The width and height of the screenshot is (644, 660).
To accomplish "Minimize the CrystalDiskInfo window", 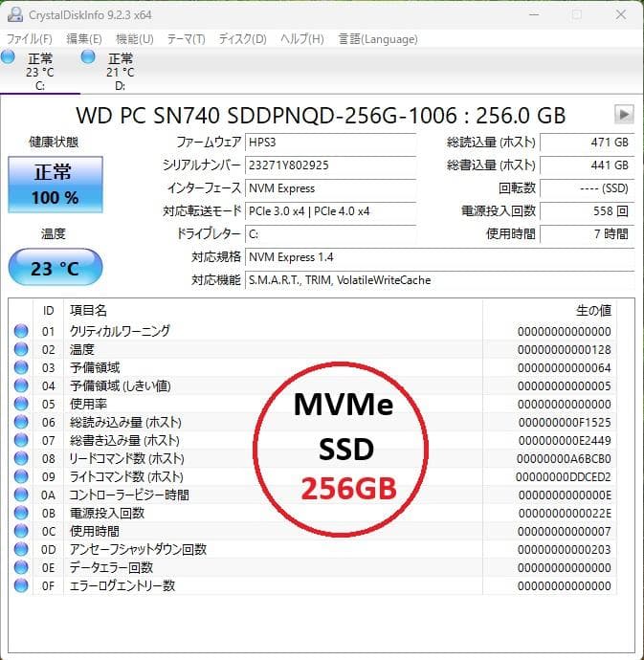I will (534, 14).
